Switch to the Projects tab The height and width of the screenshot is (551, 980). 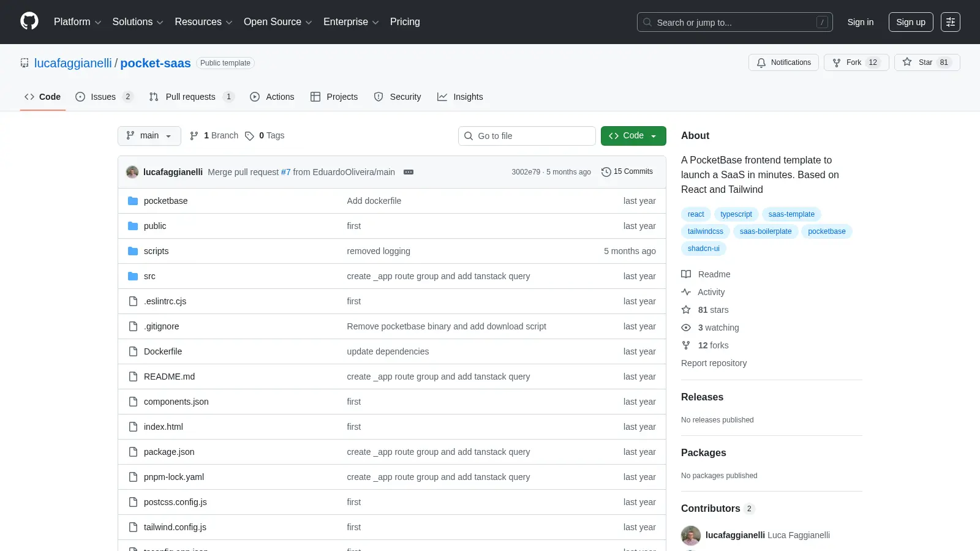point(334,97)
